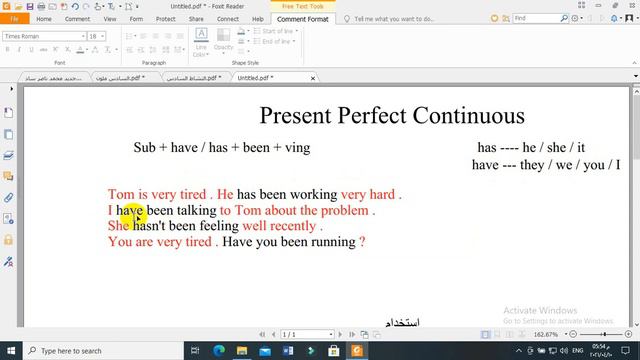
Task: Open the Digital Signatures pen panel
Action: pos(8,262)
